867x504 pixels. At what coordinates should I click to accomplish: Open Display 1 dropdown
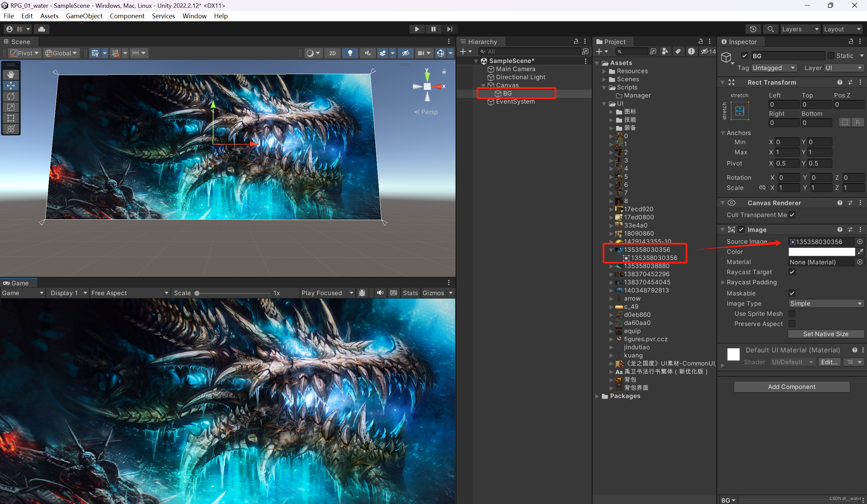click(x=68, y=293)
